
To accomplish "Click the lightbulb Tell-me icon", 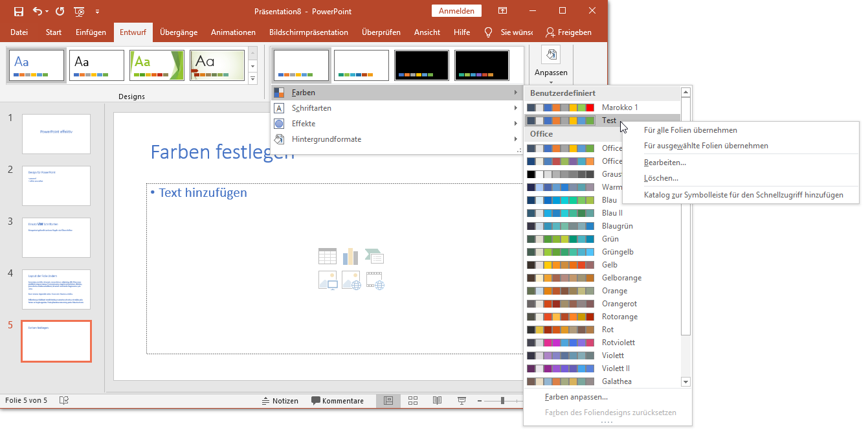I will pos(489,32).
